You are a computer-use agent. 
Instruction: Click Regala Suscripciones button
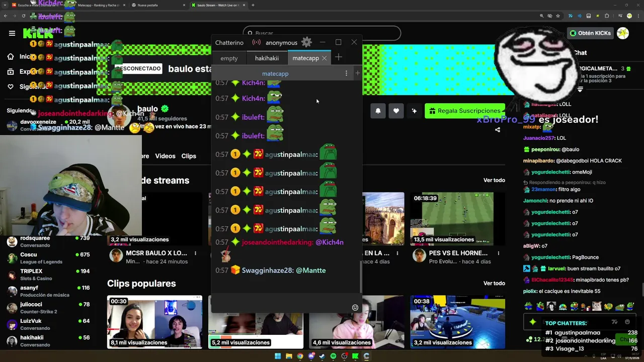465,111
